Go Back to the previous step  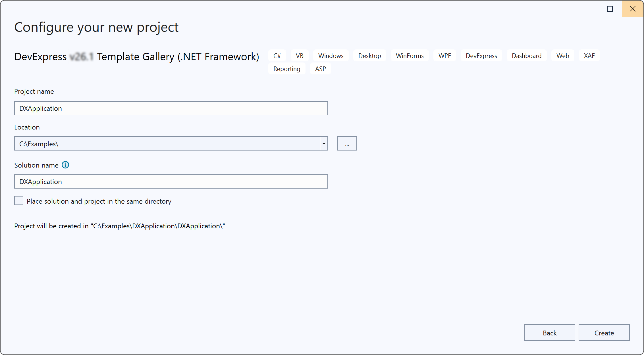pyautogui.click(x=550, y=333)
